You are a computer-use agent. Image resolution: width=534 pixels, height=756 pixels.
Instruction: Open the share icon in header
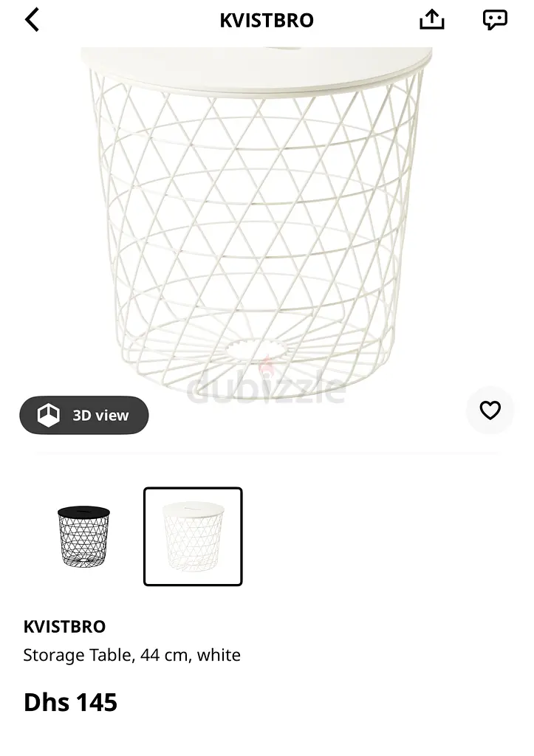(x=432, y=20)
